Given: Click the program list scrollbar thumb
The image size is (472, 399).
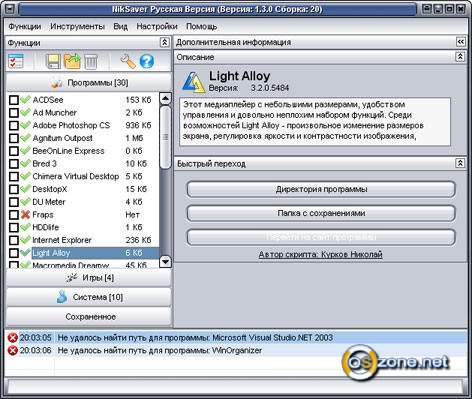Looking at the screenshot, I should [165, 137].
